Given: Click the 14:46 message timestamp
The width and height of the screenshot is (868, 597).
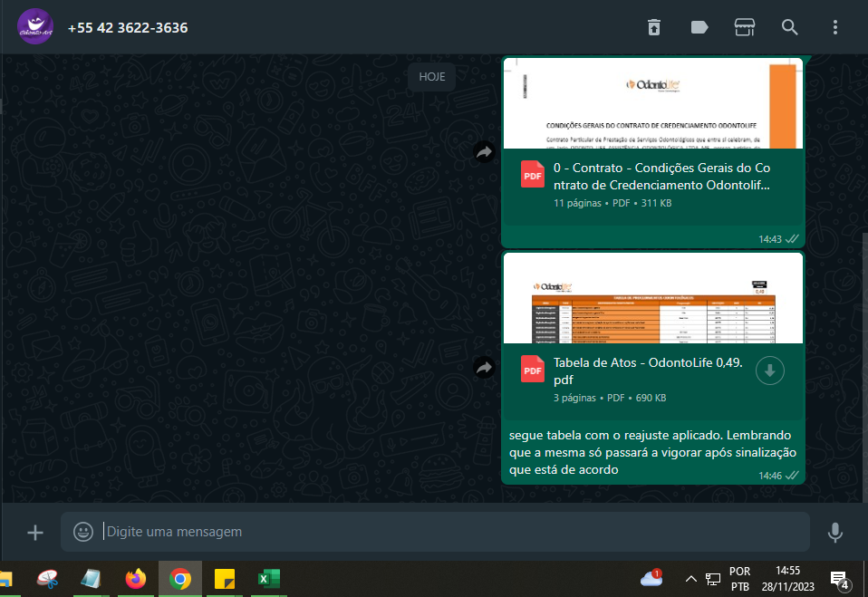Looking at the screenshot, I should point(770,476).
